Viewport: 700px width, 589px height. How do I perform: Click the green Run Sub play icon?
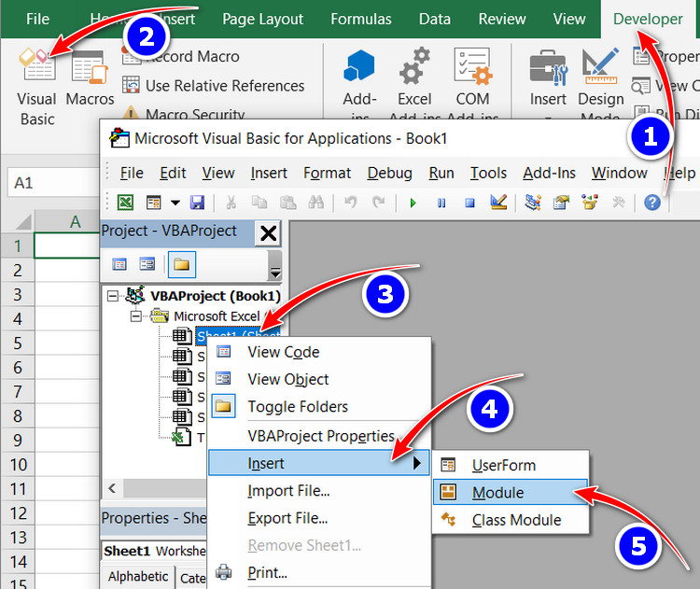pos(413,203)
